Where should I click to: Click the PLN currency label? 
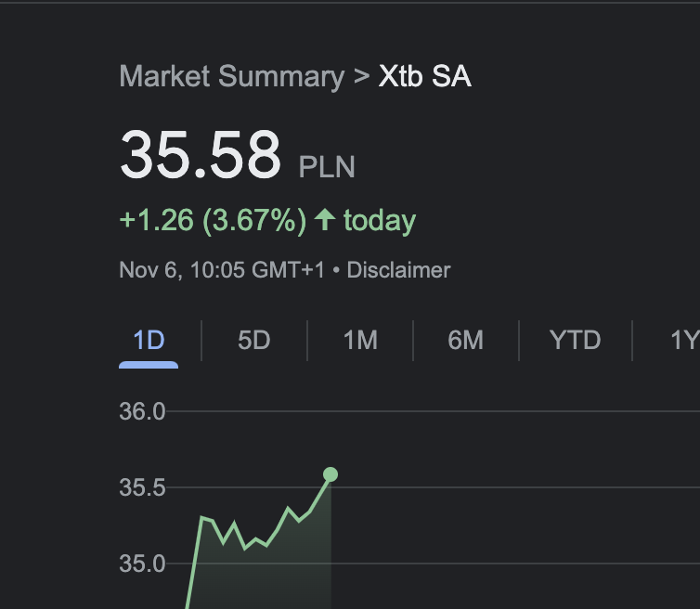327,167
